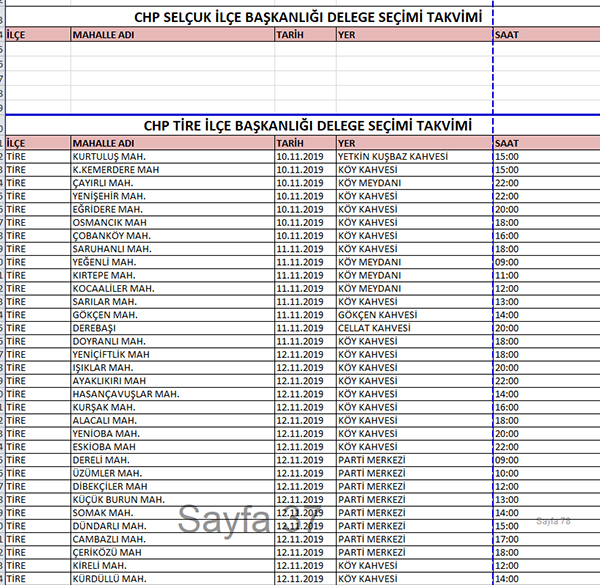Select the YER header in Selçuk table

click(x=414, y=35)
